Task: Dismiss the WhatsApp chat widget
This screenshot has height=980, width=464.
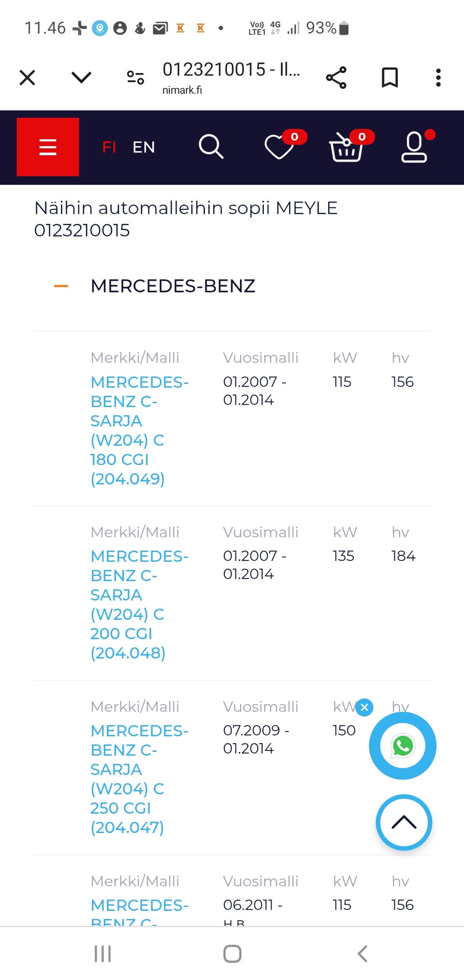Action: 364,708
